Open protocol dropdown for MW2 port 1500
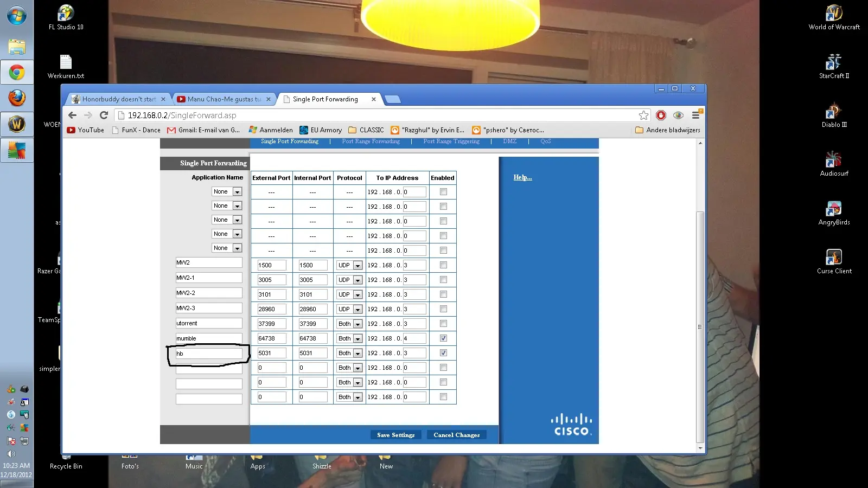This screenshot has height=488, width=868. tap(357, 266)
